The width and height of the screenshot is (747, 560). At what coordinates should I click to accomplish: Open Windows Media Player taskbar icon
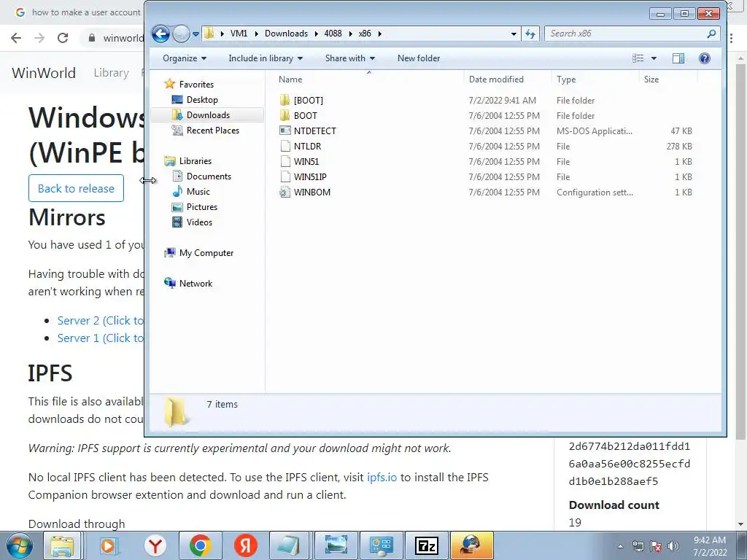tap(109, 545)
